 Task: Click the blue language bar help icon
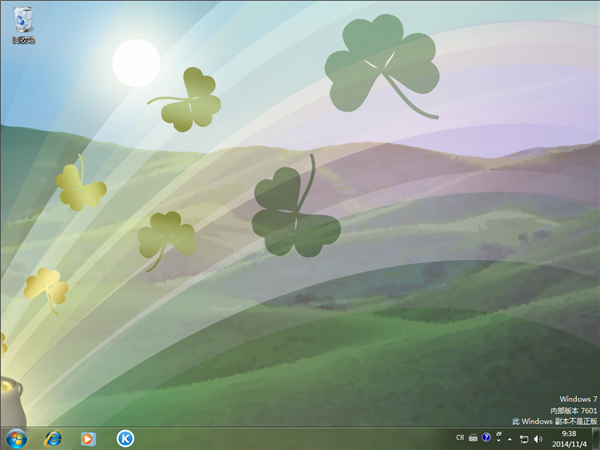pyautogui.click(x=486, y=437)
